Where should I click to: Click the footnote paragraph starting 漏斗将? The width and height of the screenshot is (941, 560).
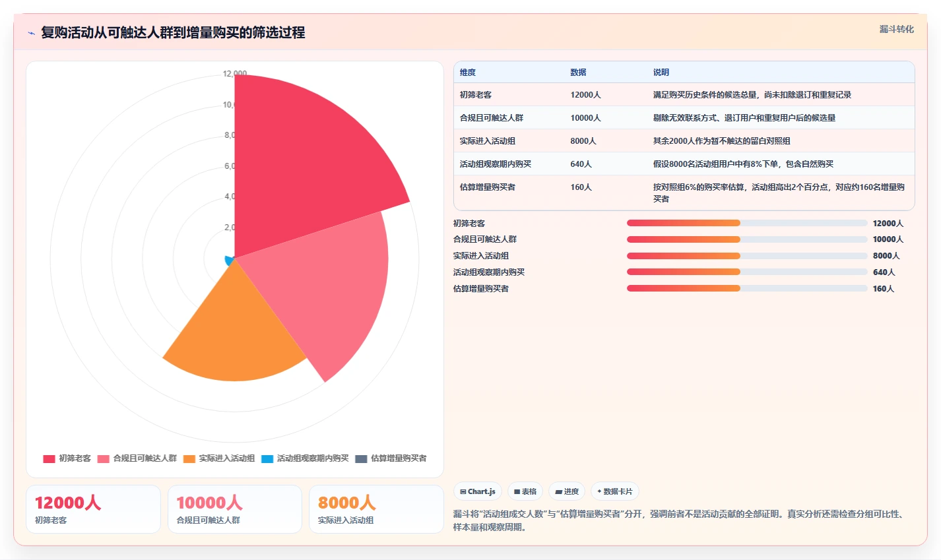pos(680,520)
